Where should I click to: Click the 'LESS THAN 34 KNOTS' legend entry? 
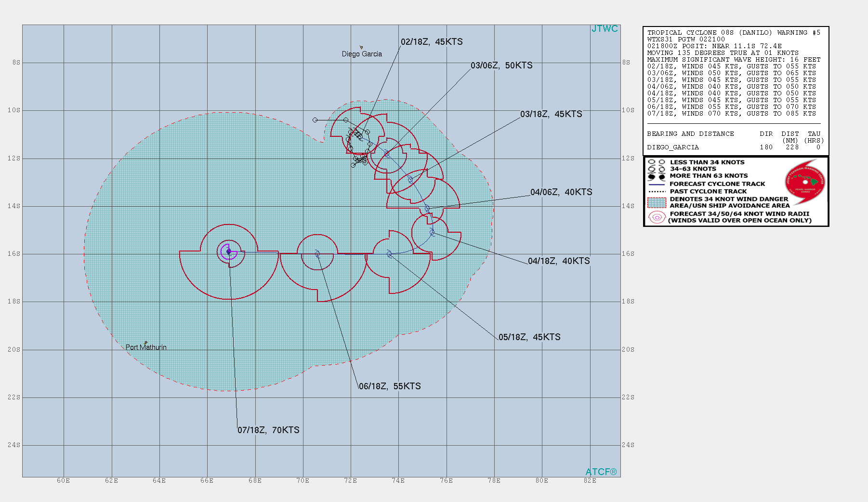pos(707,162)
